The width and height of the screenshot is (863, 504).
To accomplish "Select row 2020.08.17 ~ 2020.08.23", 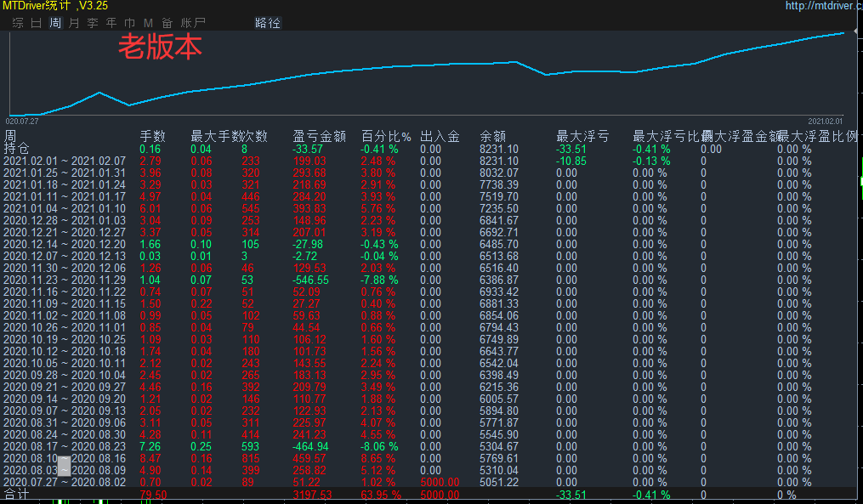I will [x=65, y=447].
